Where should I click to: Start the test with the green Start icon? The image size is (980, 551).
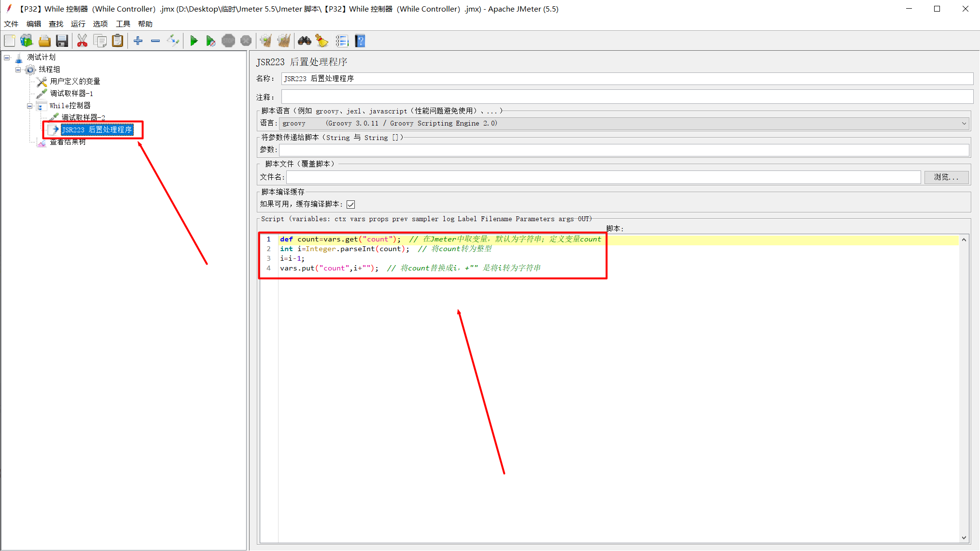tap(195, 41)
